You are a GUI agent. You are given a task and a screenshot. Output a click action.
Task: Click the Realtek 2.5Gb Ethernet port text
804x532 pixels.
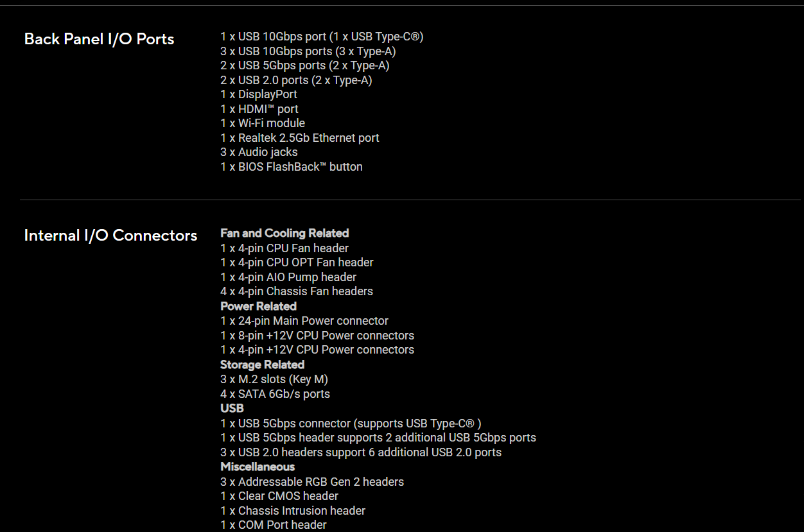[x=300, y=138]
